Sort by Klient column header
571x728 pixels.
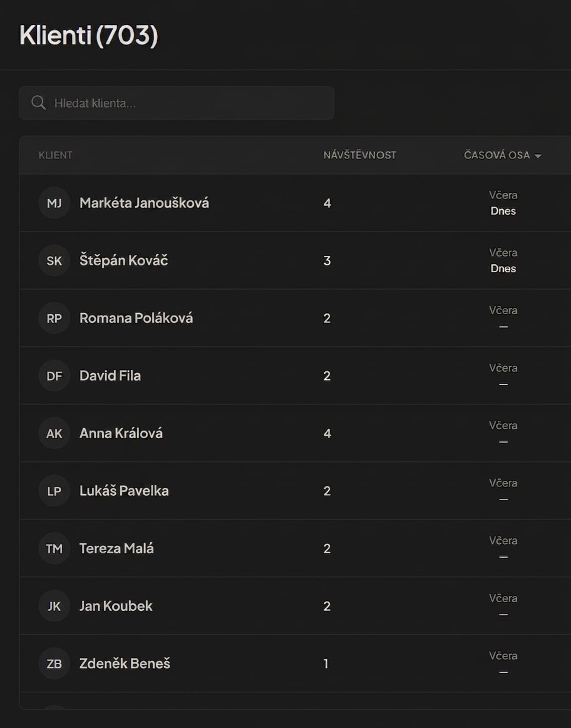(56, 155)
